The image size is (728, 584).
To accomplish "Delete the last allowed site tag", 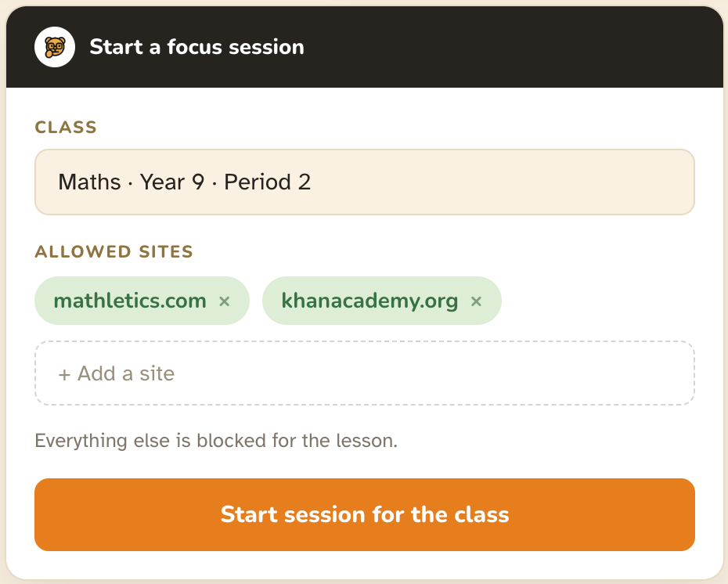I will tap(476, 301).
